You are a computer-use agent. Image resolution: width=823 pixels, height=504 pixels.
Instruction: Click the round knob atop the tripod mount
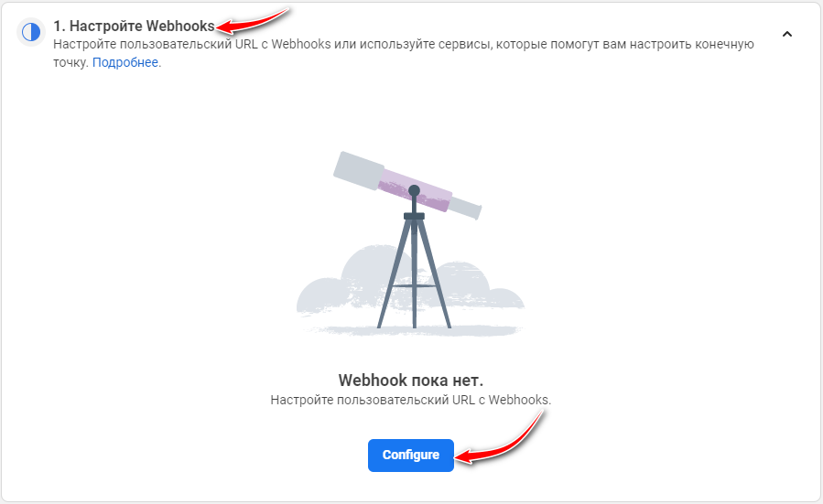414,190
